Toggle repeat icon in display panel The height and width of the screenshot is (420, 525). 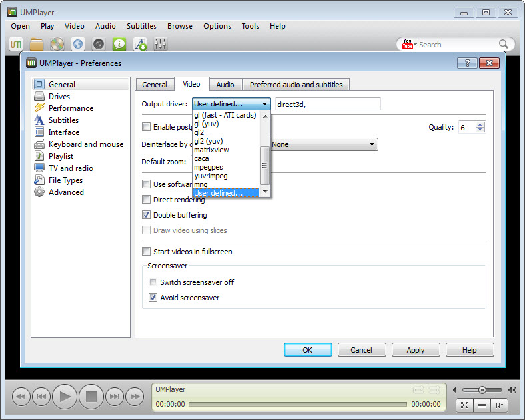(418, 389)
